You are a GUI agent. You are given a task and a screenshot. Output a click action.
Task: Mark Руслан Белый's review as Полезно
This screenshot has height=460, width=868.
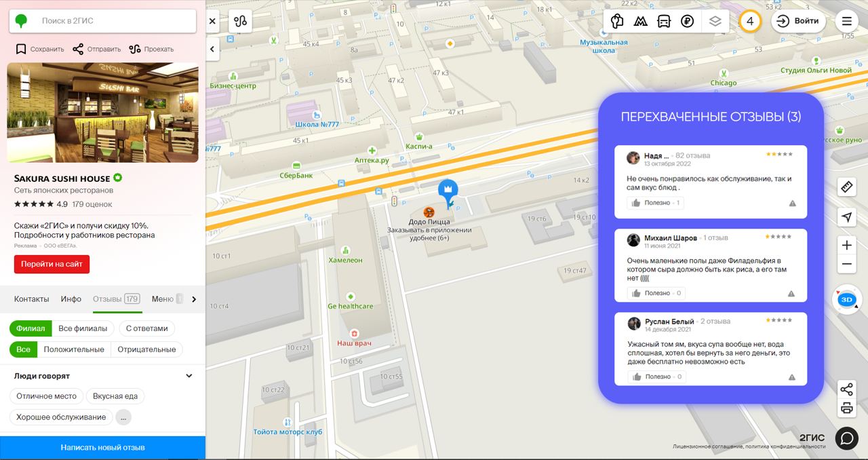(656, 377)
